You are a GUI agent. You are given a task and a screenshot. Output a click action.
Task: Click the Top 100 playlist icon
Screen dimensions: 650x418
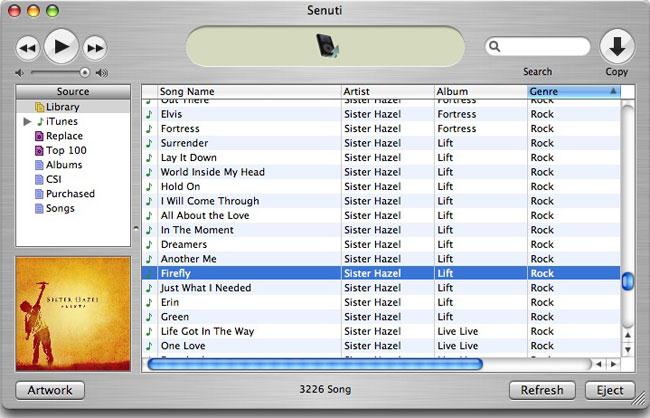[39, 151]
